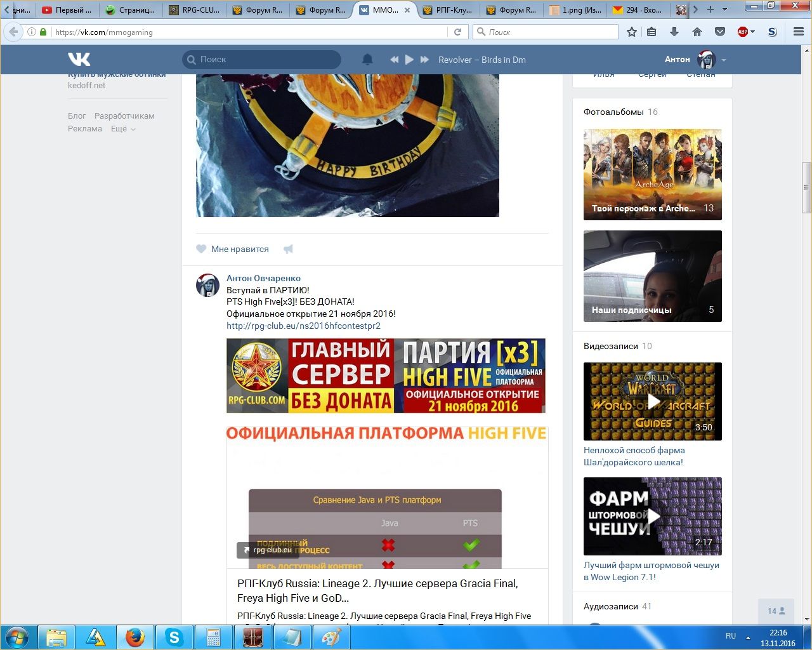This screenshot has height=650, width=812.
Task: Open the ГЛАВНЫЙ СЕРВЕР БЕЗ ДОНАТА banner
Action: tap(386, 376)
